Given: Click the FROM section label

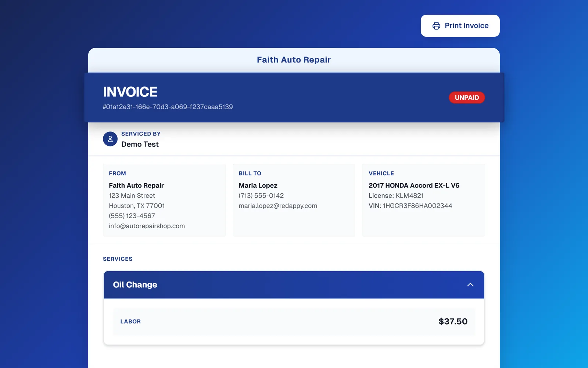Looking at the screenshot, I should coord(118,173).
